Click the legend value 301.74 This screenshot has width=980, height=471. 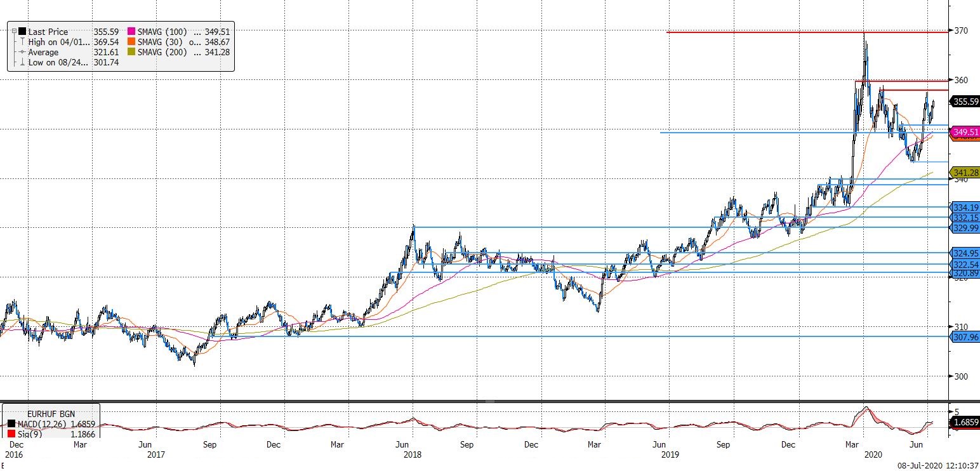coord(107,62)
